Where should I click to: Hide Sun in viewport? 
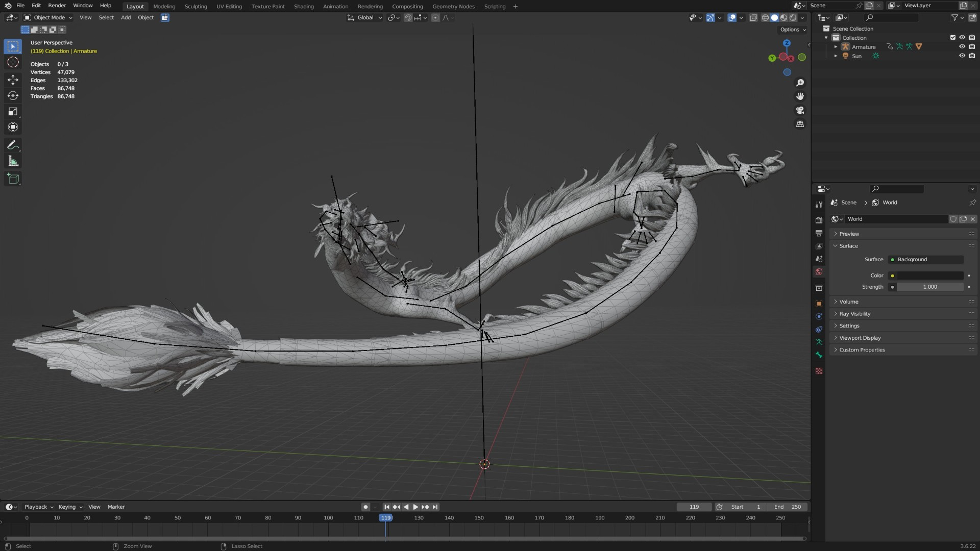[x=962, y=56]
